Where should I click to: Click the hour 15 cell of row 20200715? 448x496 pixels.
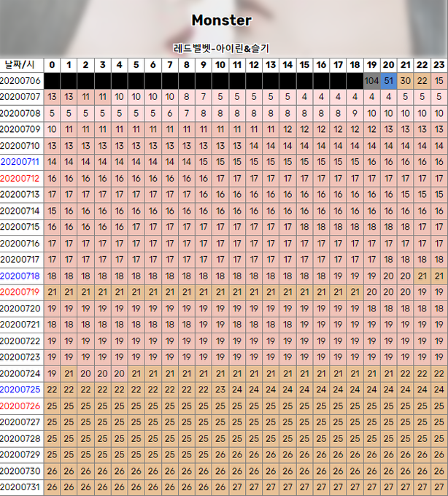[304, 227]
